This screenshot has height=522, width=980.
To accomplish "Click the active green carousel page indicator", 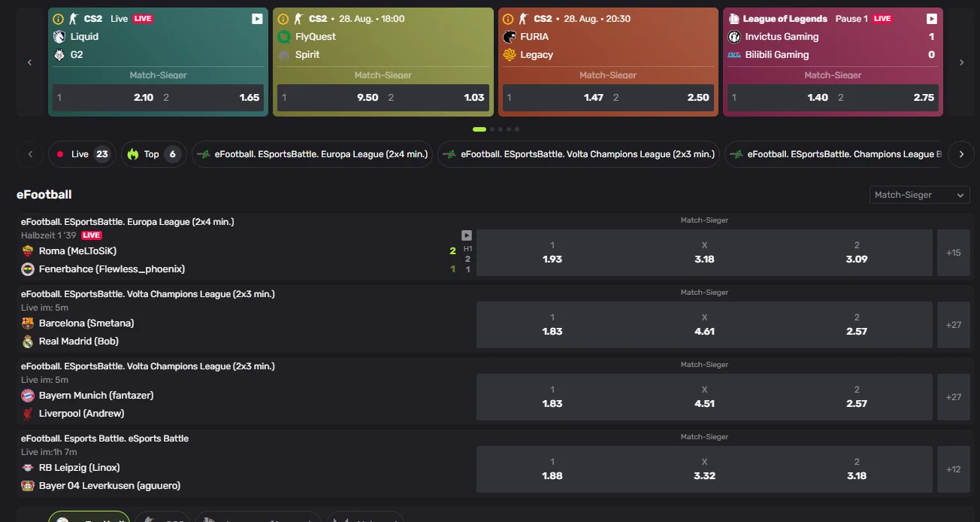I will [479, 129].
